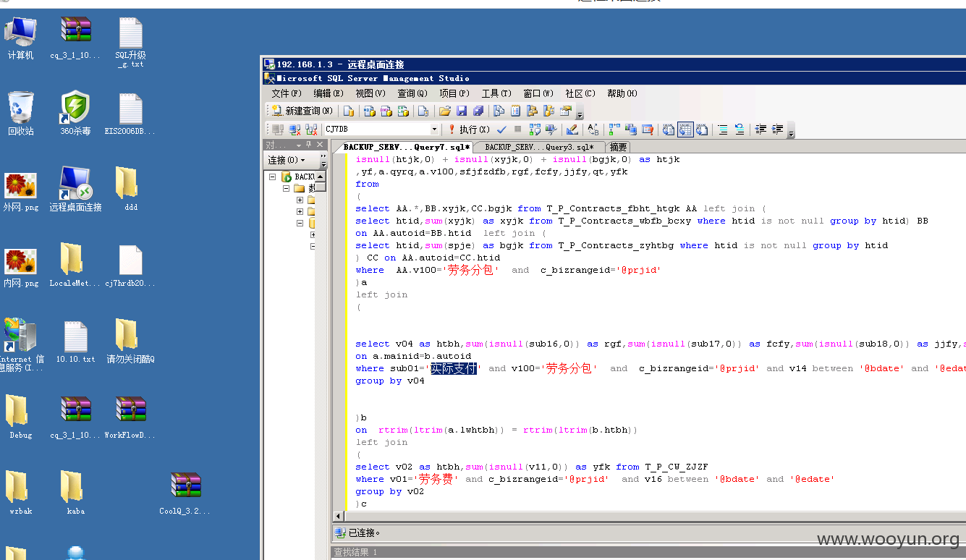Viewport: 966px width, 560px height.
Task: Open the Project (项目) menu
Action: click(x=454, y=93)
